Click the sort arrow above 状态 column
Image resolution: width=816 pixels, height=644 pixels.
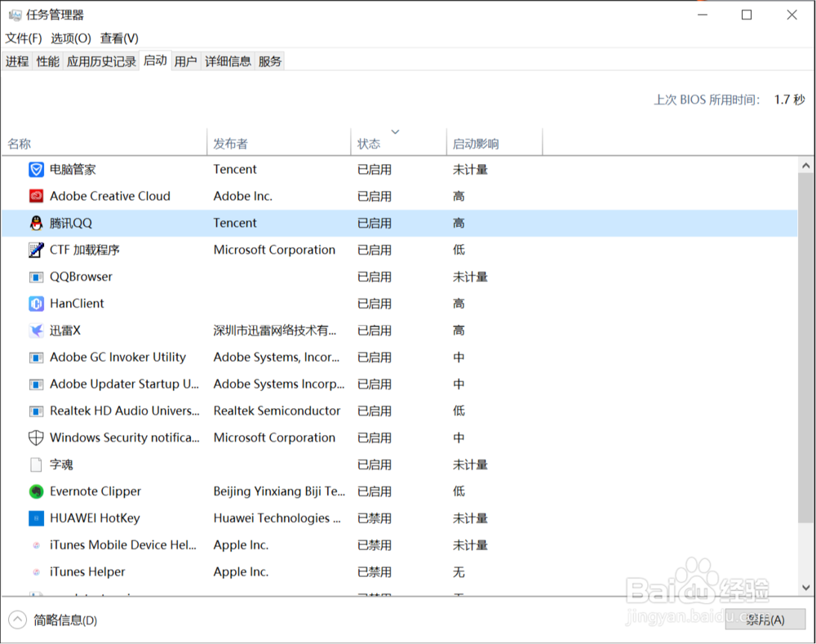pyautogui.click(x=395, y=131)
